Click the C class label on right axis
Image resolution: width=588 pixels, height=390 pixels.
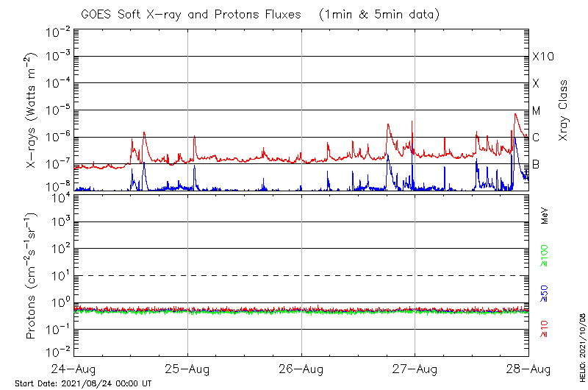(536, 137)
